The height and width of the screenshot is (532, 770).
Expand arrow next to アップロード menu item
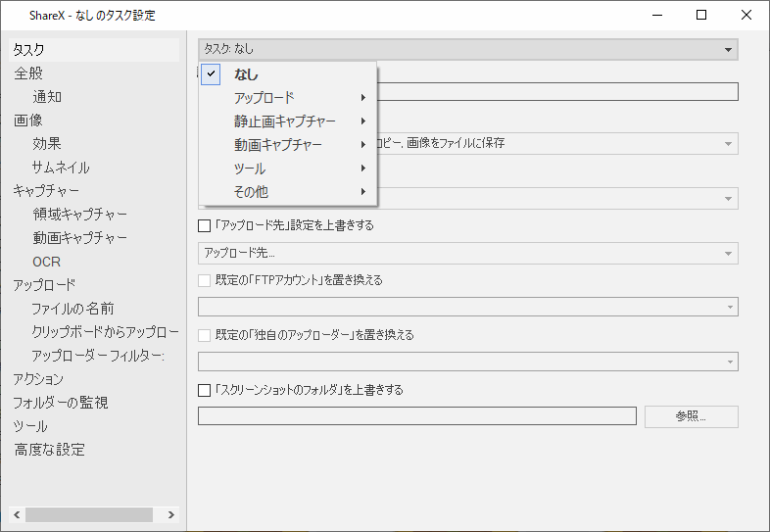tap(362, 98)
